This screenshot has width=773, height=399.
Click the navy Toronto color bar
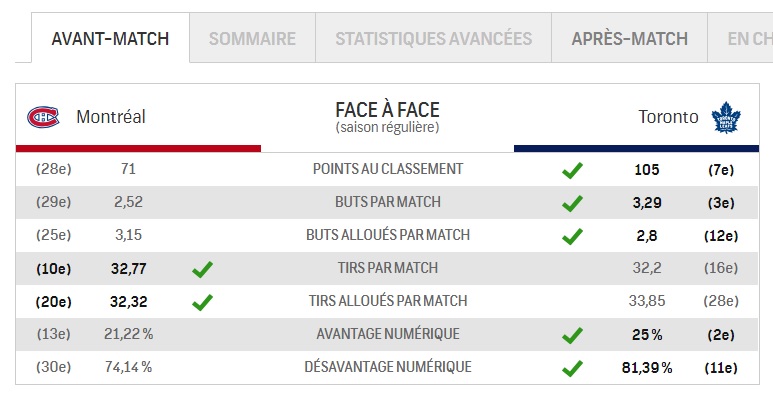636,148
